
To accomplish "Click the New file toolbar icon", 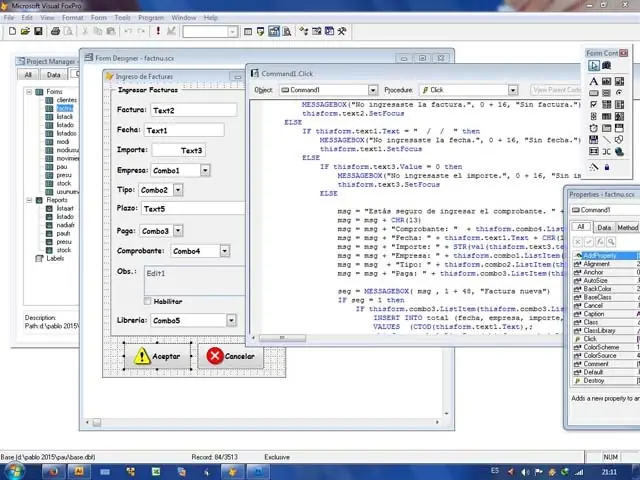I will point(12,31).
